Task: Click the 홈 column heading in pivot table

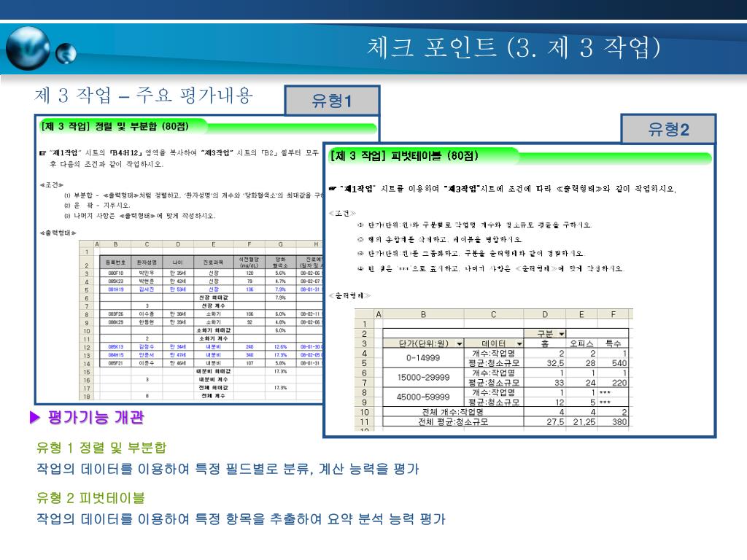Action: point(545,343)
